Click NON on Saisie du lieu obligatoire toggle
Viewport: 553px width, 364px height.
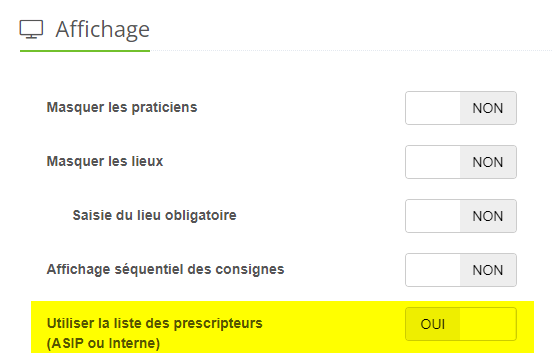pos(488,216)
